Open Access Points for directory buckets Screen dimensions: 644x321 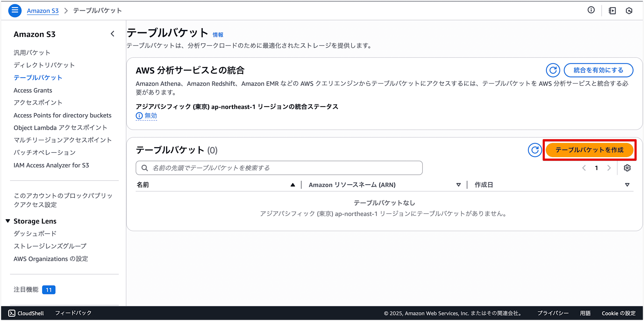(62, 115)
